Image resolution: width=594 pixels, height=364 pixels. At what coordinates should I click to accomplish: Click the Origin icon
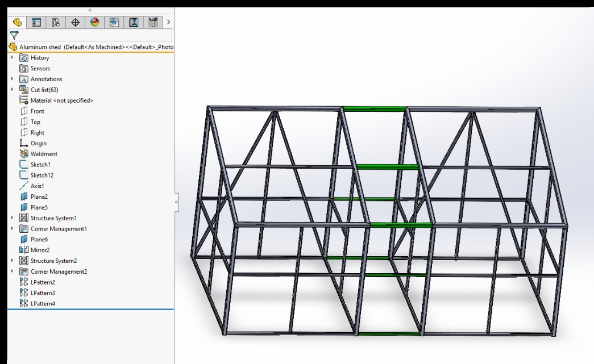(24, 143)
